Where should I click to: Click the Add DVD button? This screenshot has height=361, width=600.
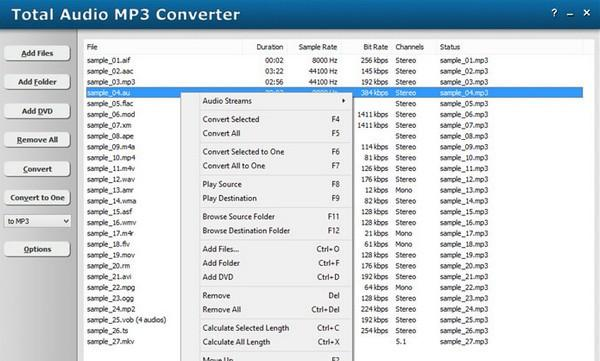click(x=37, y=111)
